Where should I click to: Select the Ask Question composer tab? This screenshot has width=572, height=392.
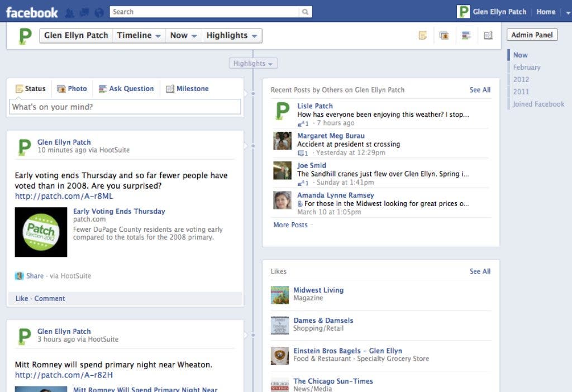126,89
